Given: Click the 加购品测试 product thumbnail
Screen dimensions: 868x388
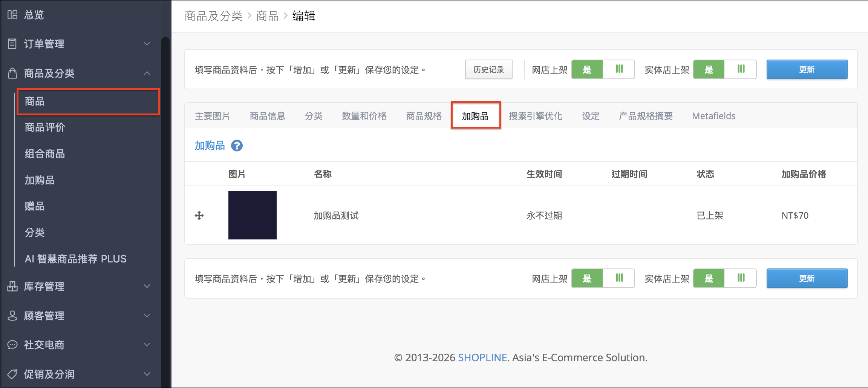Looking at the screenshot, I should 253,215.
